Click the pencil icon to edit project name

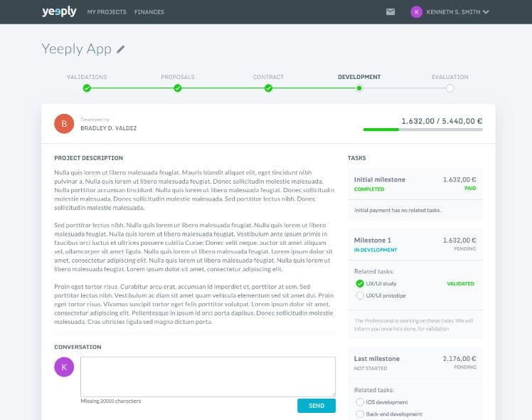tap(121, 49)
